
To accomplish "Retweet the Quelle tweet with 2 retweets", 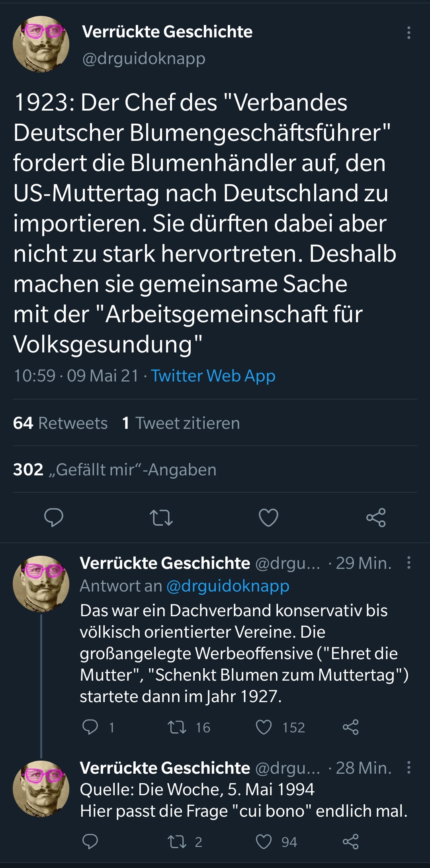I will tap(177, 842).
